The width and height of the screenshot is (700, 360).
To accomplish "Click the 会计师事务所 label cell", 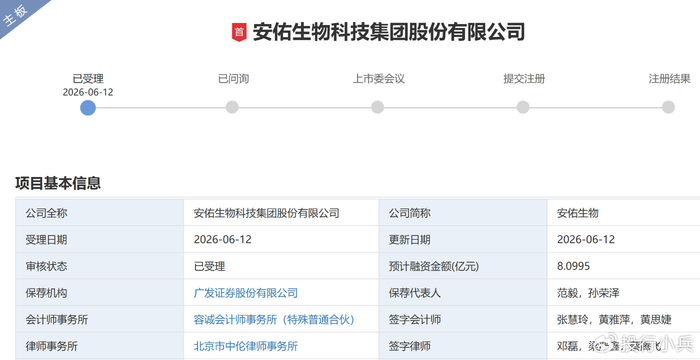I will (x=100, y=319).
